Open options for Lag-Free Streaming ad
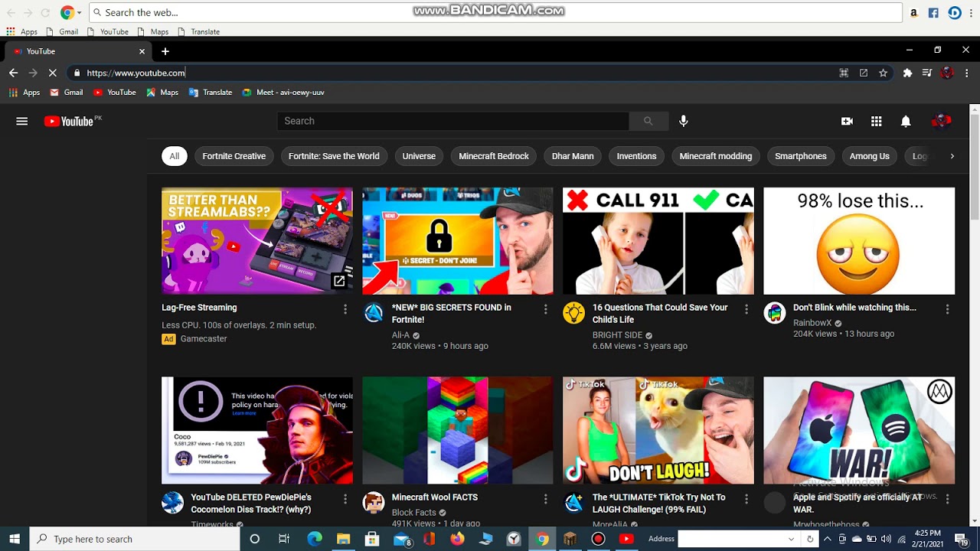980x551 pixels. [345, 309]
